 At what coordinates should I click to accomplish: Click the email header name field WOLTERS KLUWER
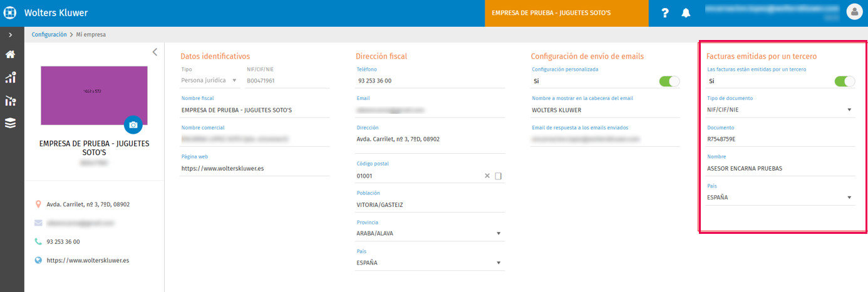coord(606,110)
